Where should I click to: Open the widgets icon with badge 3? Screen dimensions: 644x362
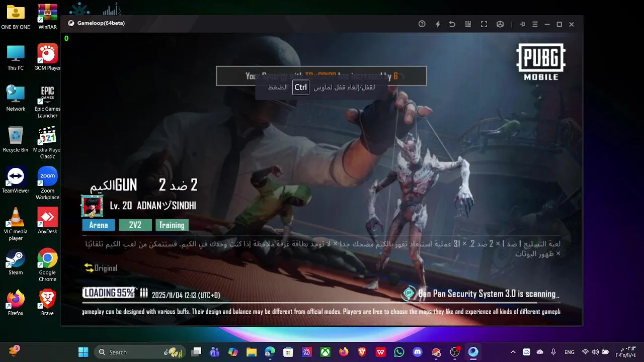tap(14, 351)
